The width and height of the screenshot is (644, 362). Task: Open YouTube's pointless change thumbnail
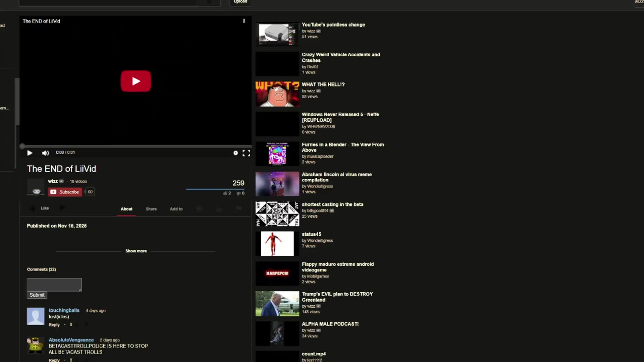tap(277, 34)
